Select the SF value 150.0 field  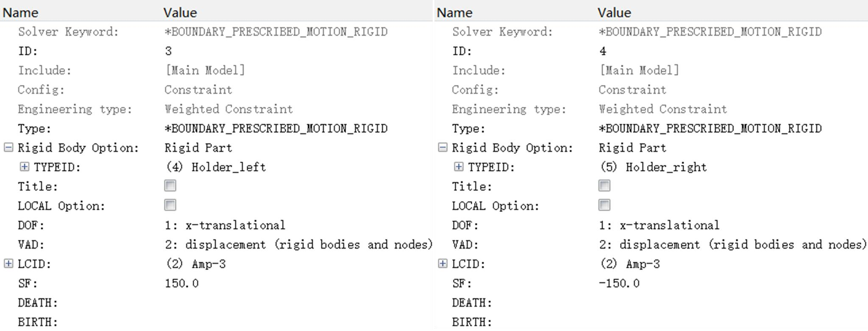tap(298, 283)
